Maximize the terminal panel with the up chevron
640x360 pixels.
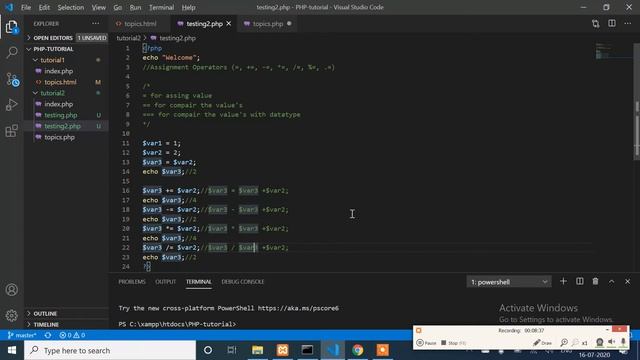(x=611, y=282)
